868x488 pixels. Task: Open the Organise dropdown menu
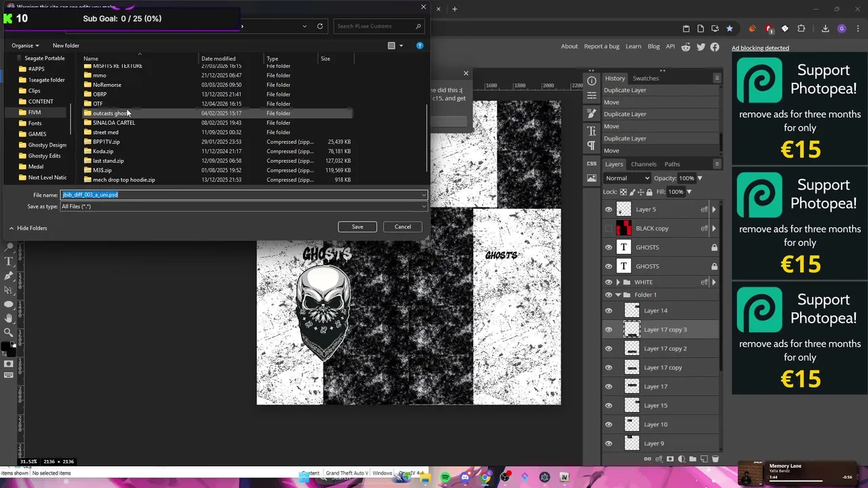click(25, 45)
